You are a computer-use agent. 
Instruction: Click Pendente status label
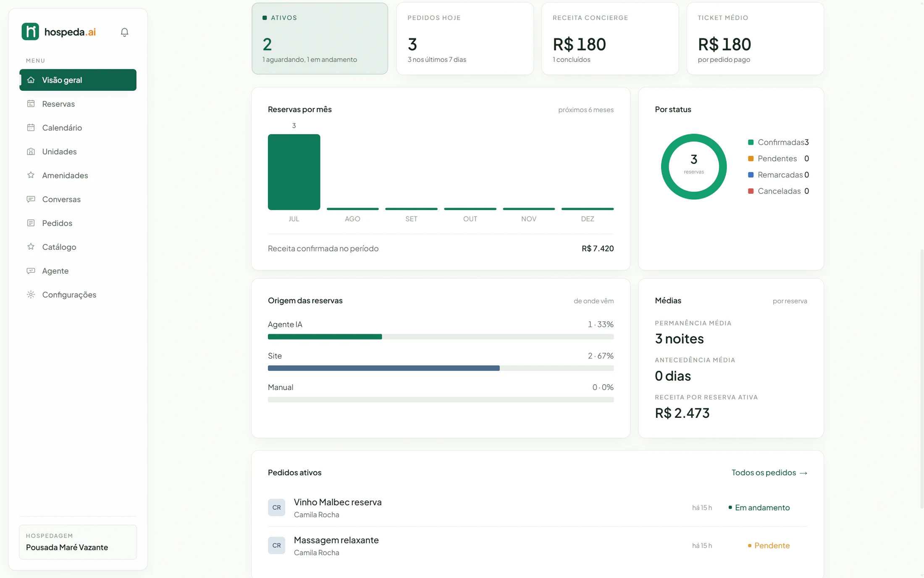click(769, 545)
